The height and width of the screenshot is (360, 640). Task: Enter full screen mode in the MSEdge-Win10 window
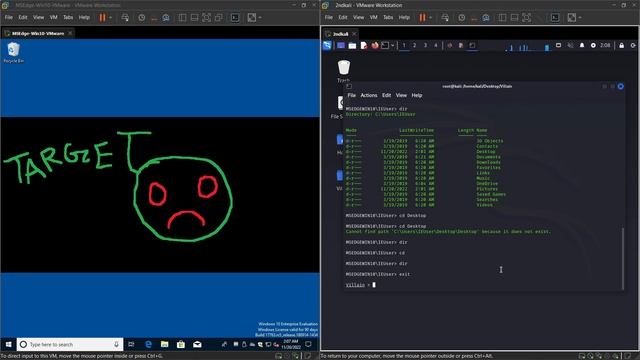pyautogui.click(x=207, y=18)
